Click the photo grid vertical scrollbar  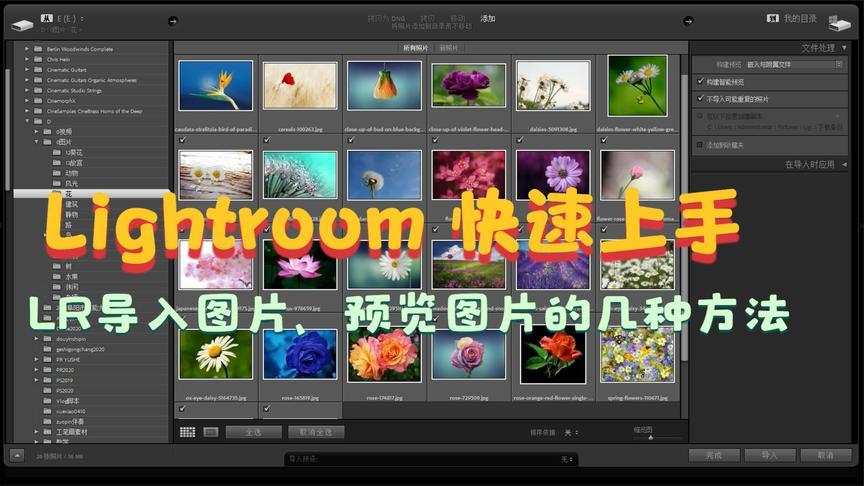684,220
